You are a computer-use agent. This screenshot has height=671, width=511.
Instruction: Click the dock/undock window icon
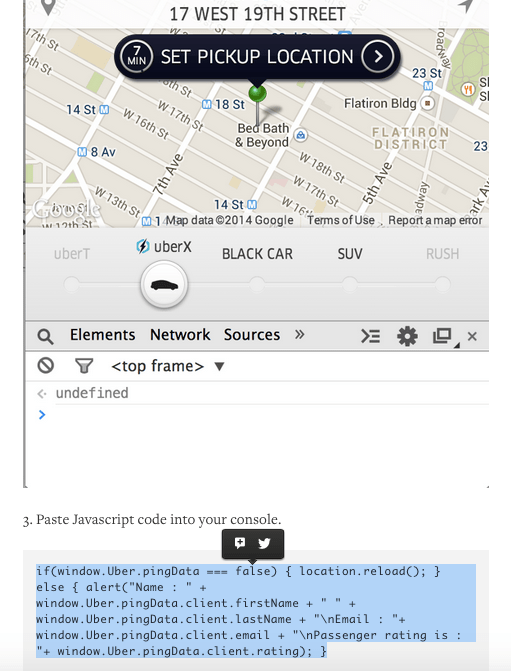[x=443, y=336]
